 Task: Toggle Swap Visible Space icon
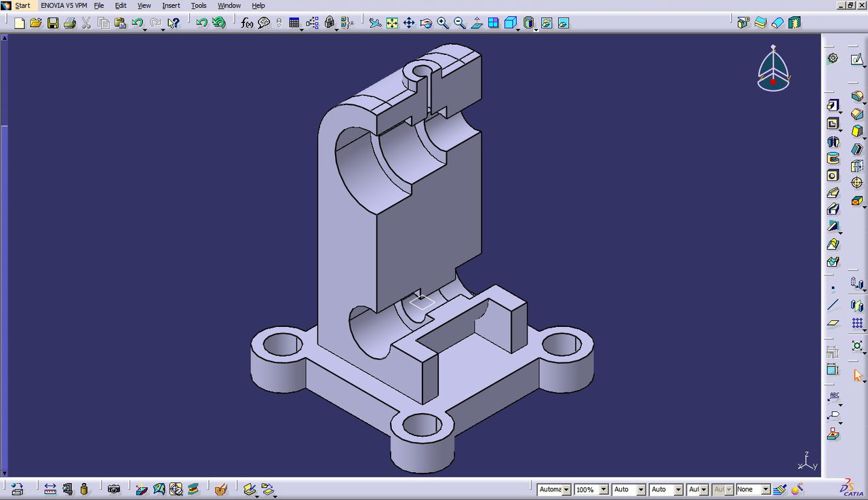[x=564, y=23]
